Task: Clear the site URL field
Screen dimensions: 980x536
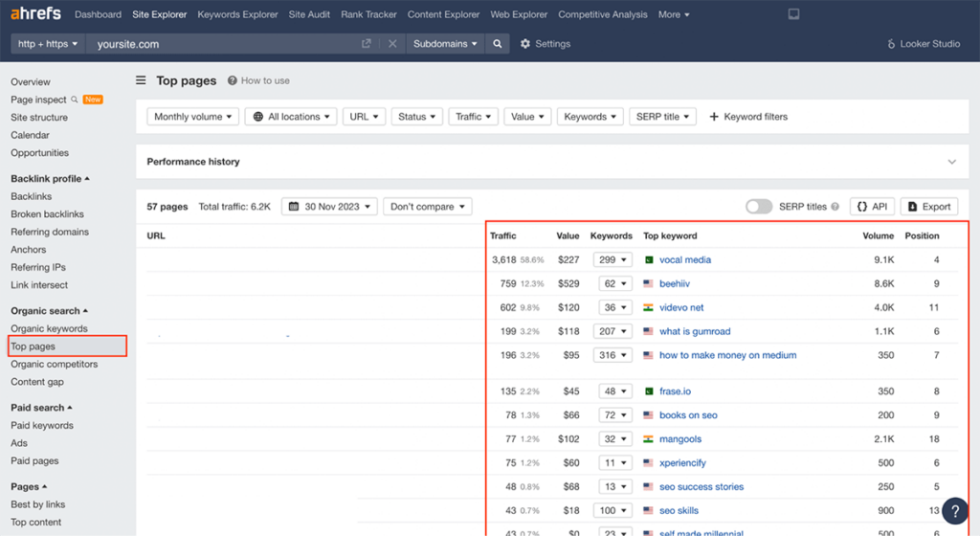Action: click(392, 44)
